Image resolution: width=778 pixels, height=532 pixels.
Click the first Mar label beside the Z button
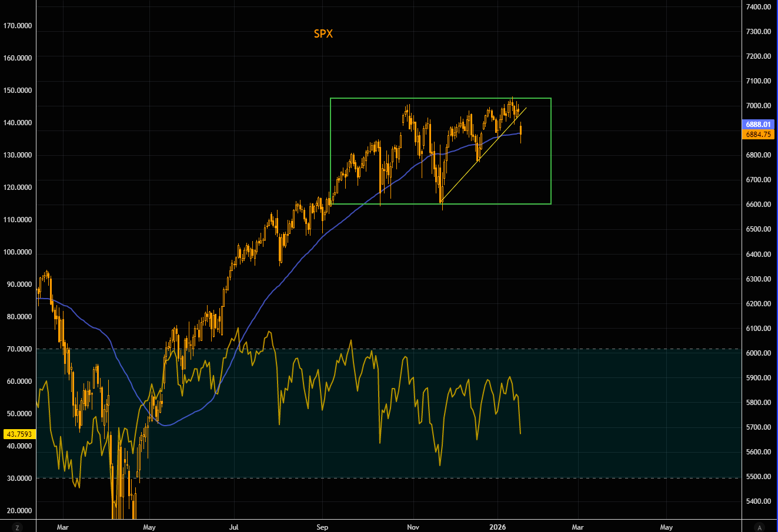click(x=64, y=527)
